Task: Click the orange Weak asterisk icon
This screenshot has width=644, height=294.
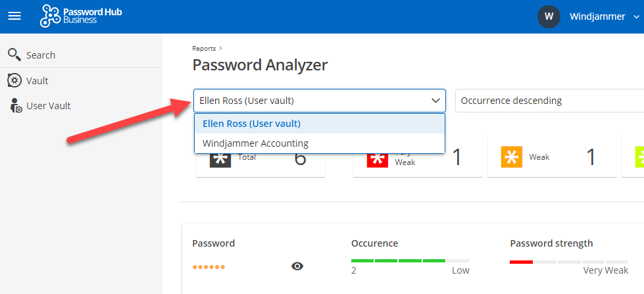Action: pyautogui.click(x=510, y=157)
